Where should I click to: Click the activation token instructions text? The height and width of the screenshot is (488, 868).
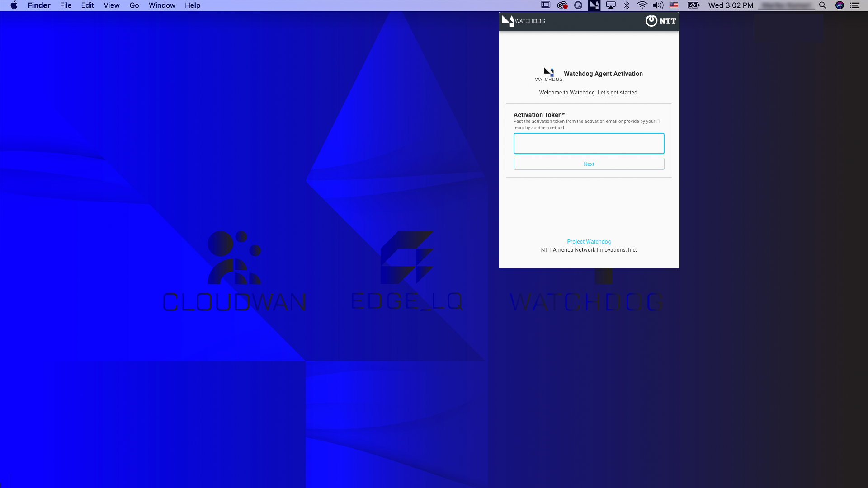point(587,125)
